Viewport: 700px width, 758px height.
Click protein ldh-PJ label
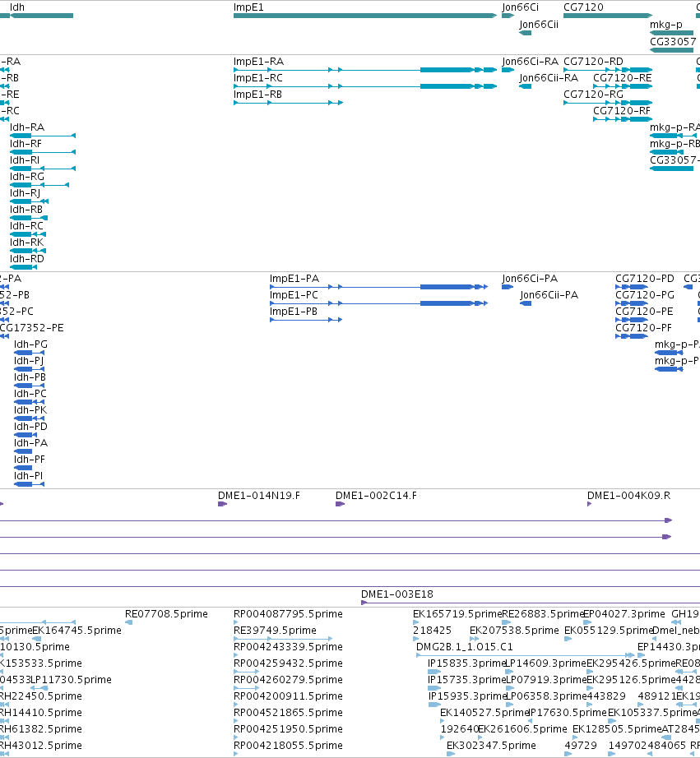[29, 361]
